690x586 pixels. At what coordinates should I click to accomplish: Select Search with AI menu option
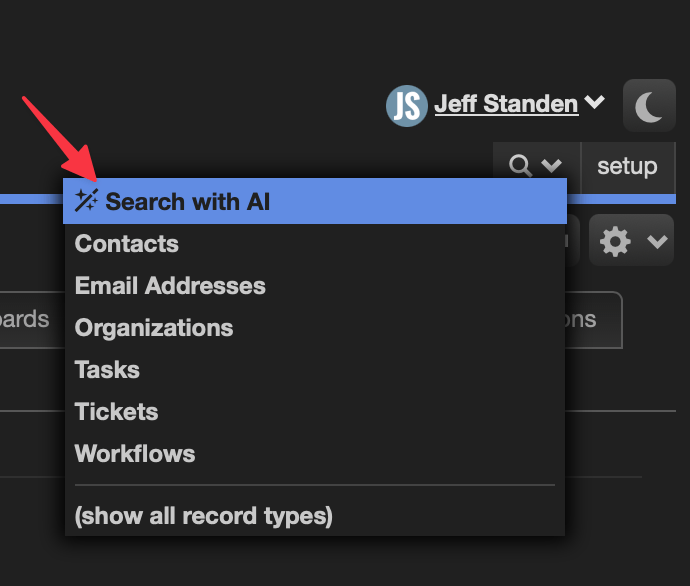[315, 201]
